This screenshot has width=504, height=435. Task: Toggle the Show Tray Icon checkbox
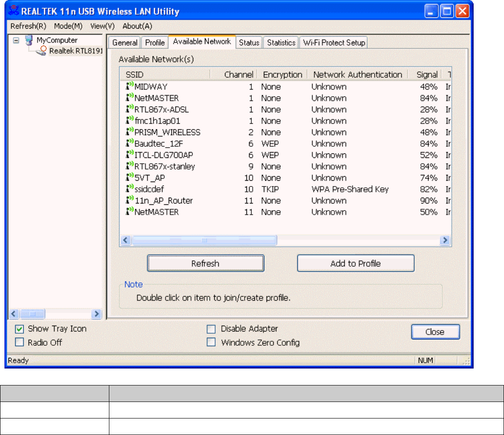[x=20, y=329]
